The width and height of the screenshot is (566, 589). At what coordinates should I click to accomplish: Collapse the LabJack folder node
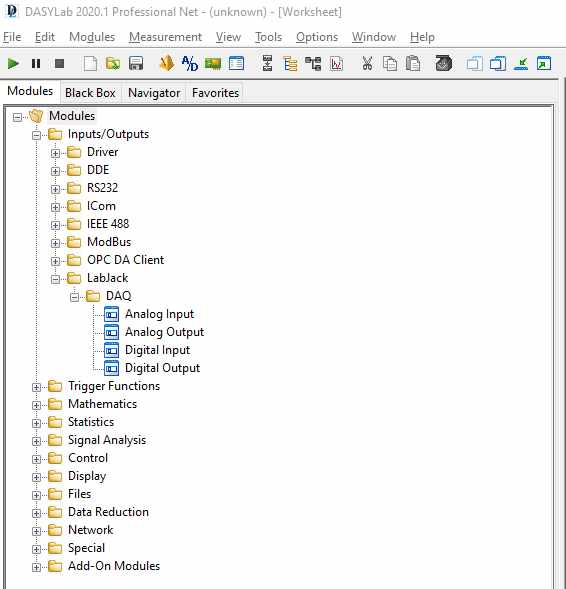56,279
